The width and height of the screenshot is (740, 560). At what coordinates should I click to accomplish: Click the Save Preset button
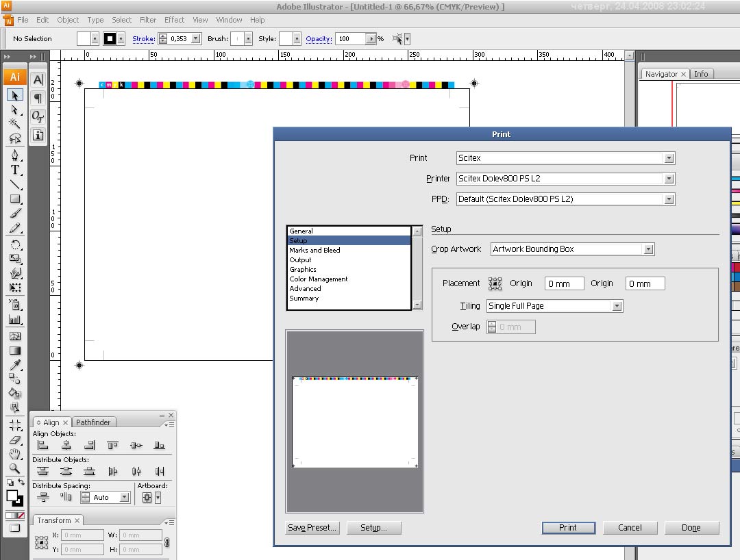pyautogui.click(x=312, y=528)
